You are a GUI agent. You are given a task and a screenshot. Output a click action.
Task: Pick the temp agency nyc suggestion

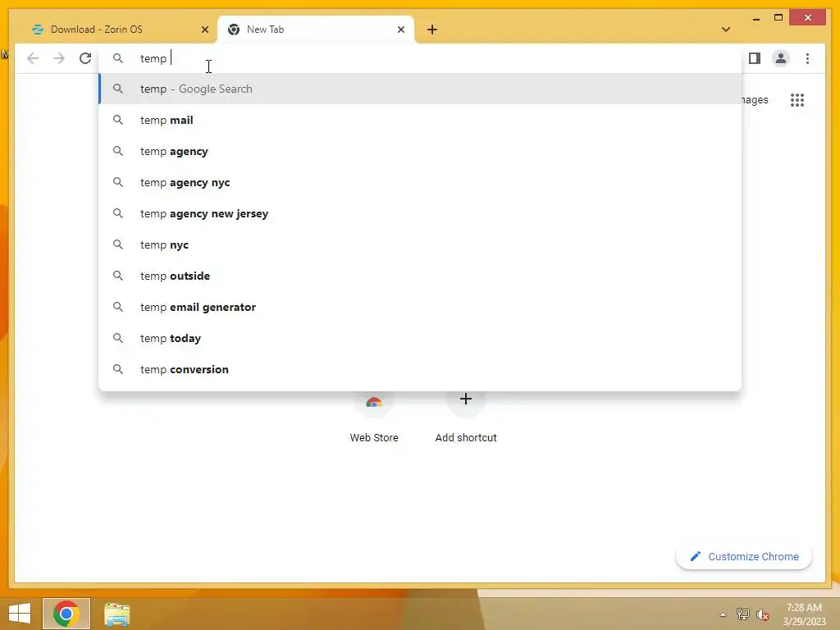click(420, 182)
